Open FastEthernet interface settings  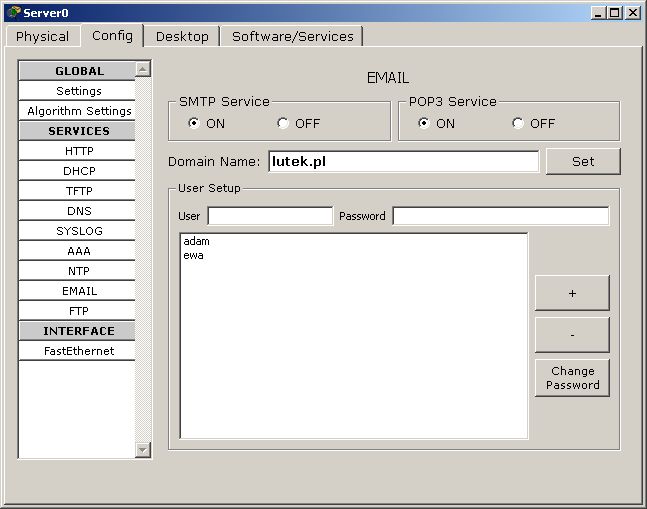pyautogui.click(x=77, y=351)
